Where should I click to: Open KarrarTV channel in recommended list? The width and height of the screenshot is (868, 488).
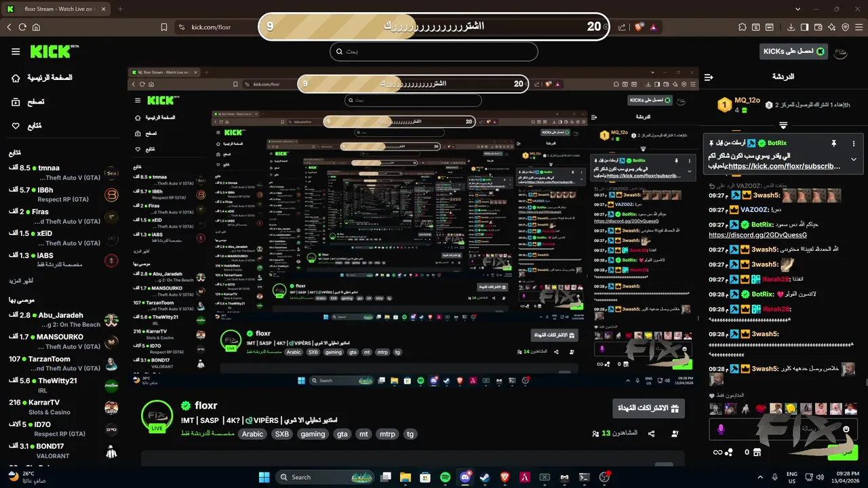click(64, 407)
